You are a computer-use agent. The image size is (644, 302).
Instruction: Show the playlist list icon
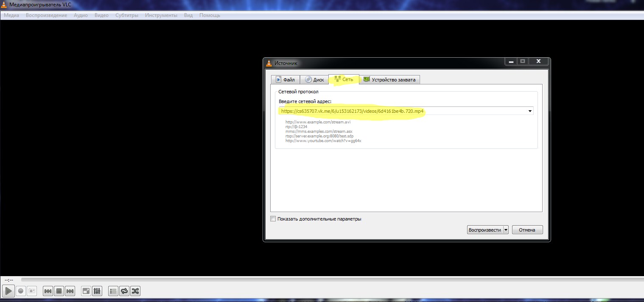point(113,291)
